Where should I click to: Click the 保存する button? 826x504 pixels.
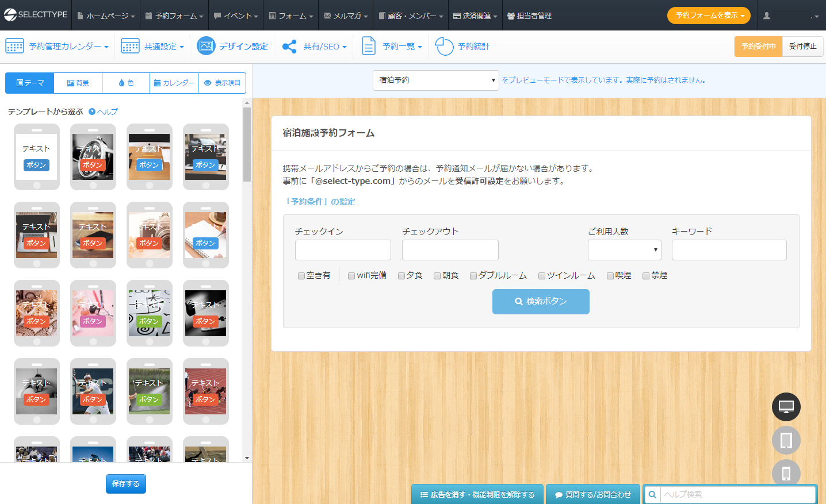tap(125, 484)
